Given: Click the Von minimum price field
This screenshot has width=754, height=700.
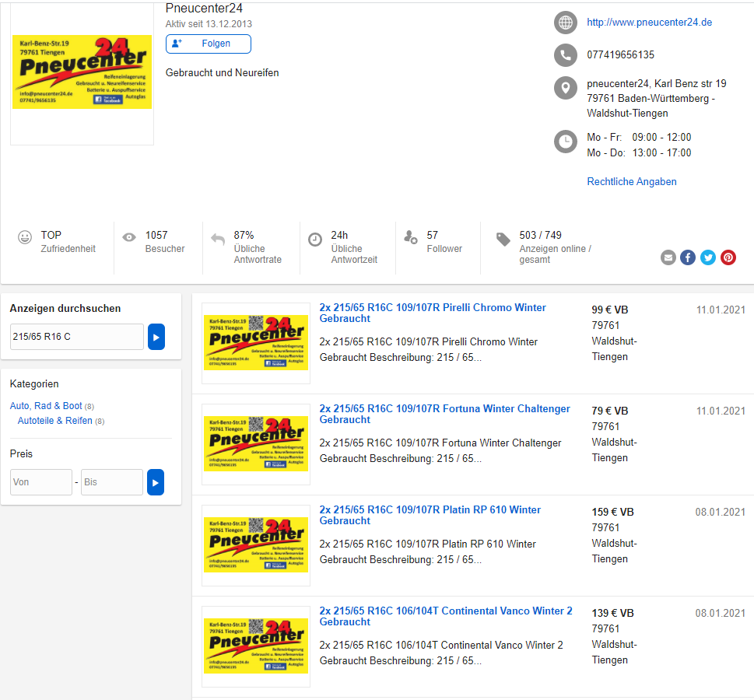Looking at the screenshot, I should 41,482.
